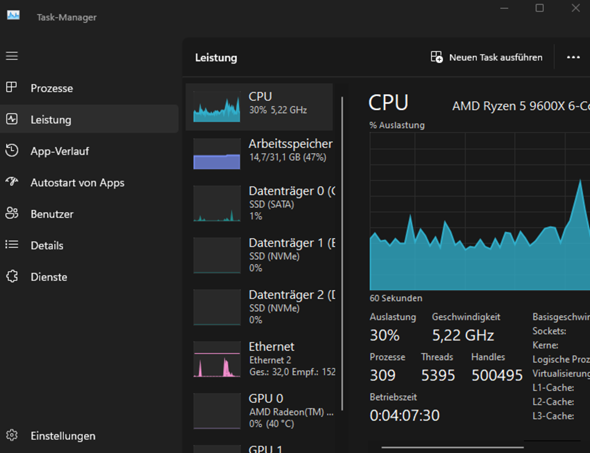
Task: Click the horizontal scrollbar below CPU details
Action: 452,447
